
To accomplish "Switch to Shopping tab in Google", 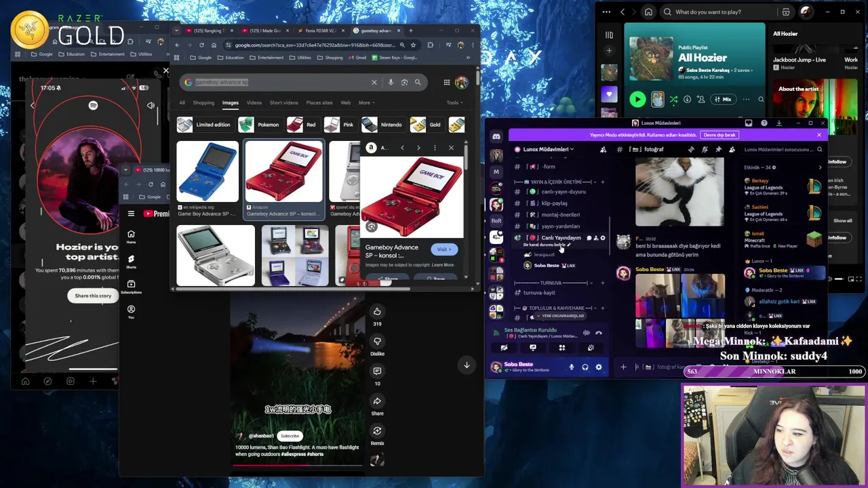I will click(x=203, y=102).
